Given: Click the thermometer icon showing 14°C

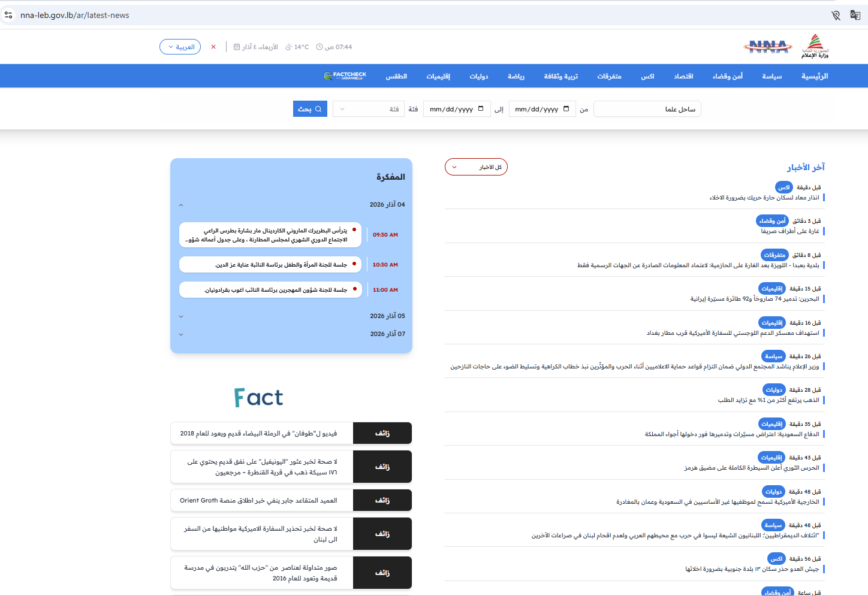Looking at the screenshot, I should pos(288,46).
